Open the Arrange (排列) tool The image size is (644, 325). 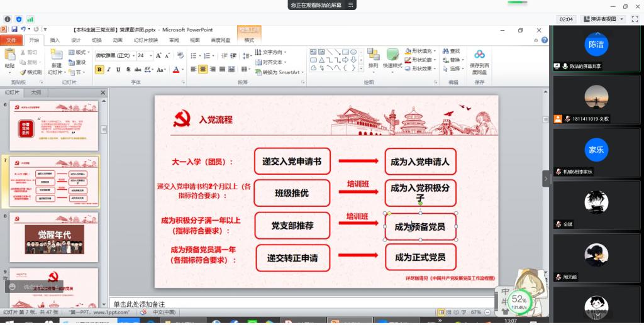(373, 58)
